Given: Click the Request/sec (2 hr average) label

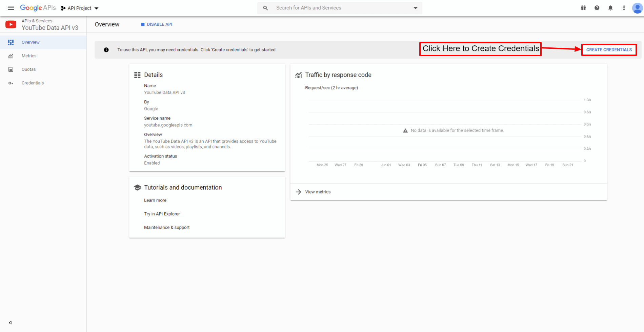Looking at the screenshot, I should coord(331,88).
